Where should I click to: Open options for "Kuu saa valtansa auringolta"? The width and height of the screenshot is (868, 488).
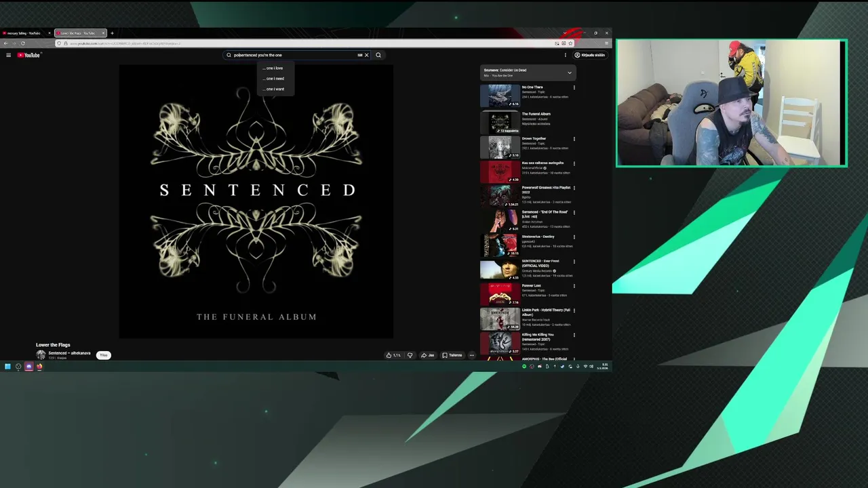pyautogui.click(x=574, y=163)
